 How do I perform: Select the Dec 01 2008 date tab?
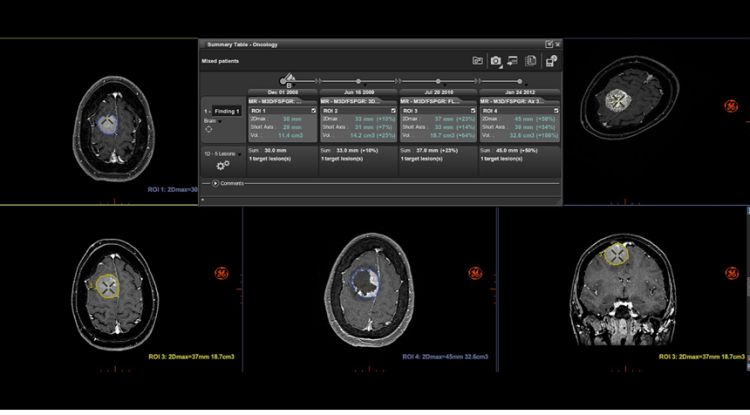[x=283, y=92]
